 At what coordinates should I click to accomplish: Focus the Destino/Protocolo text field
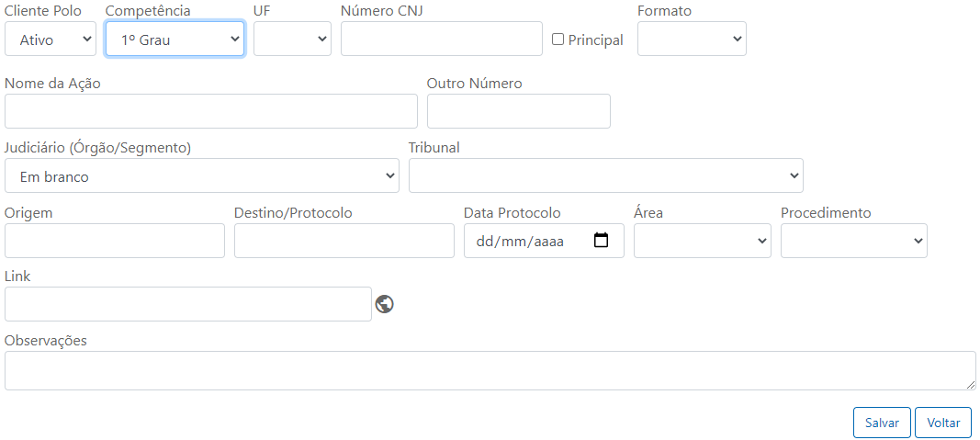click(344, 241)
